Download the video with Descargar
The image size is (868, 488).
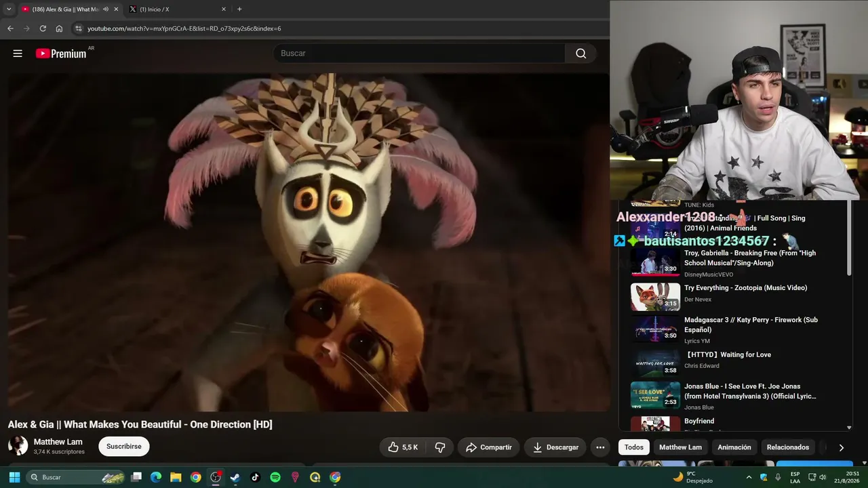click(x=555, y=447)
